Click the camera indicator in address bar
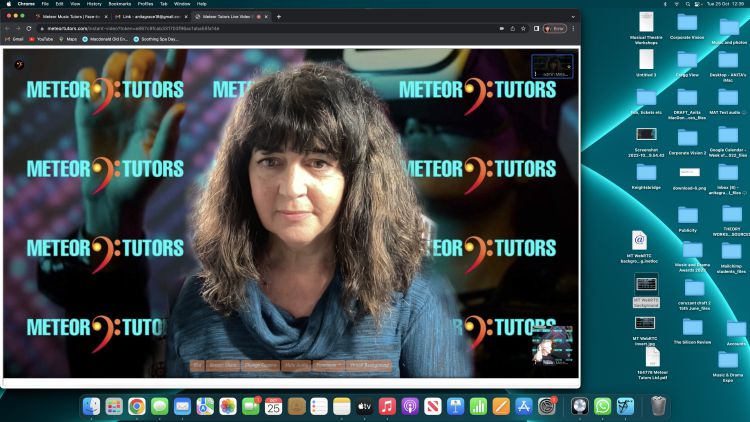Screen dimensions: 750x422 coord(501,29)
